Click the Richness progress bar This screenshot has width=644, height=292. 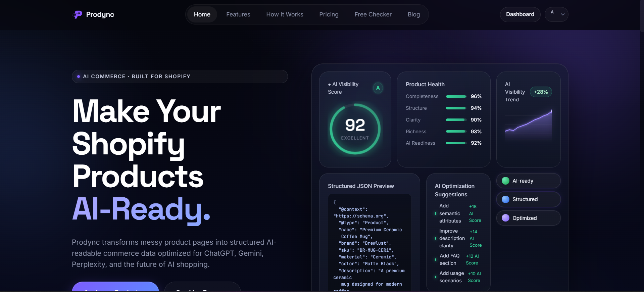pos(456,132)
